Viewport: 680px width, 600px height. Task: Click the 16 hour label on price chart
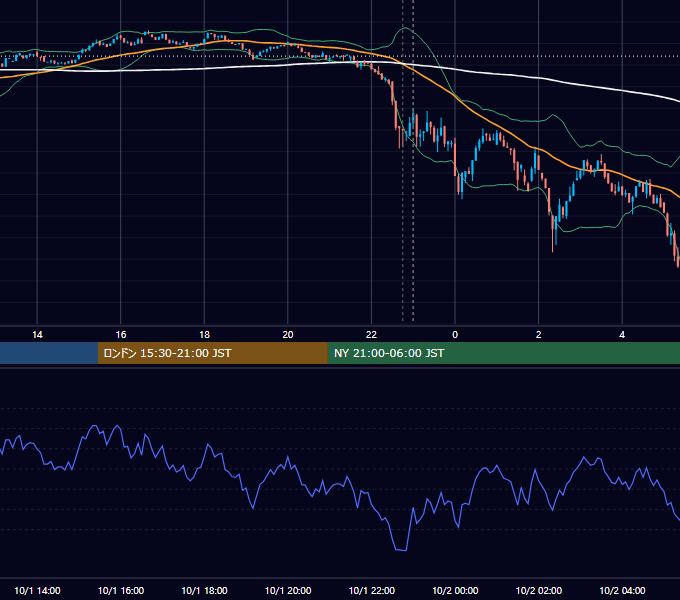tap(121, 335)
